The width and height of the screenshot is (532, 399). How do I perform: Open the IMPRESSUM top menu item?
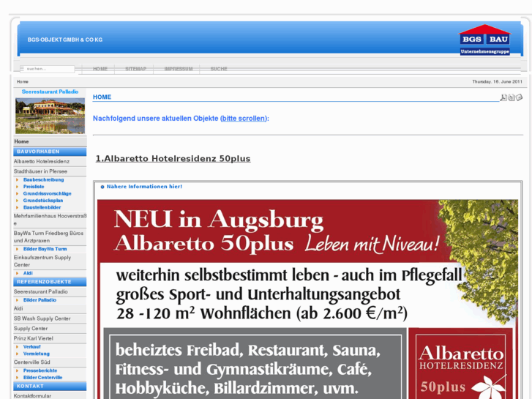click(179, 69)
